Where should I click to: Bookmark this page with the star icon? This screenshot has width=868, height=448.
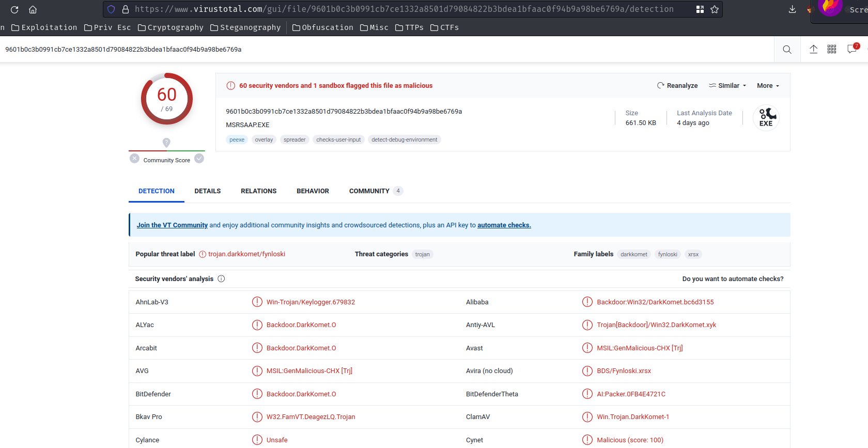(x=715, y=9)
